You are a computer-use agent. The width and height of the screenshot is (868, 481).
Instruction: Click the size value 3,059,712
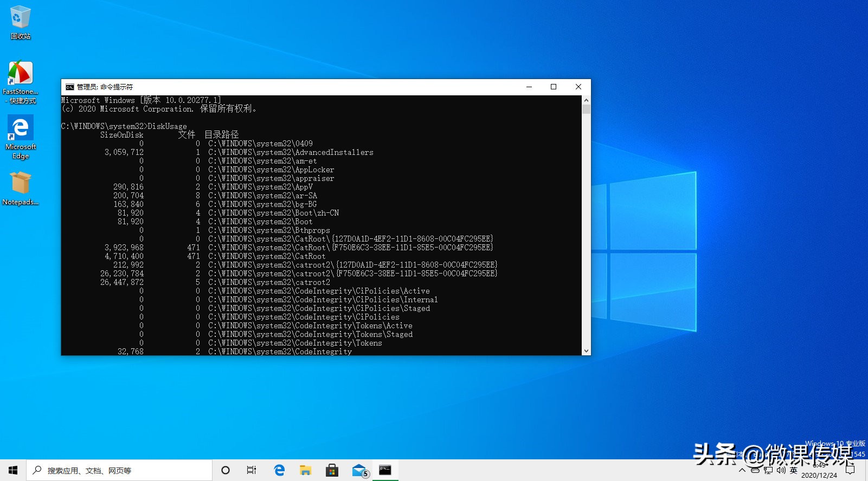[124, 152]
